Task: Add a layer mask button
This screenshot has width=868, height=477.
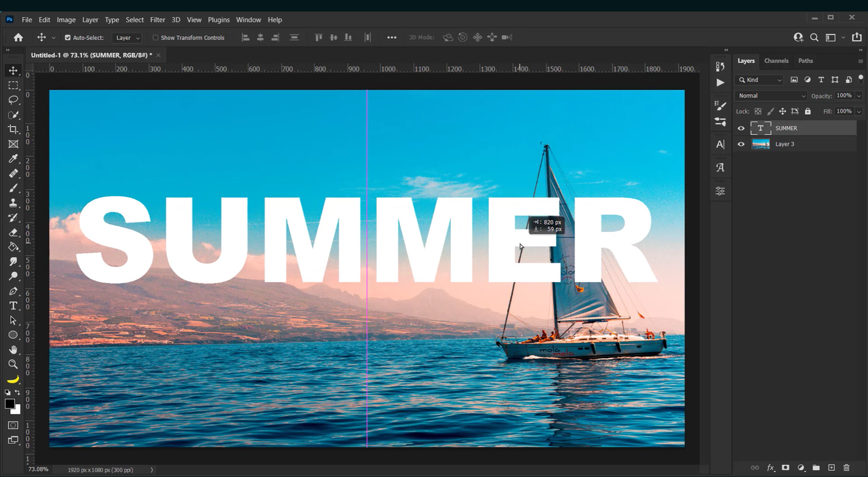Action: tap(785, 468)
